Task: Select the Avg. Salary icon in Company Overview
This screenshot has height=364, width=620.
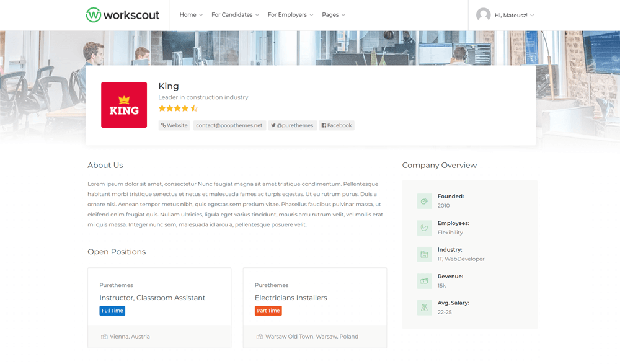Action: 425,308
